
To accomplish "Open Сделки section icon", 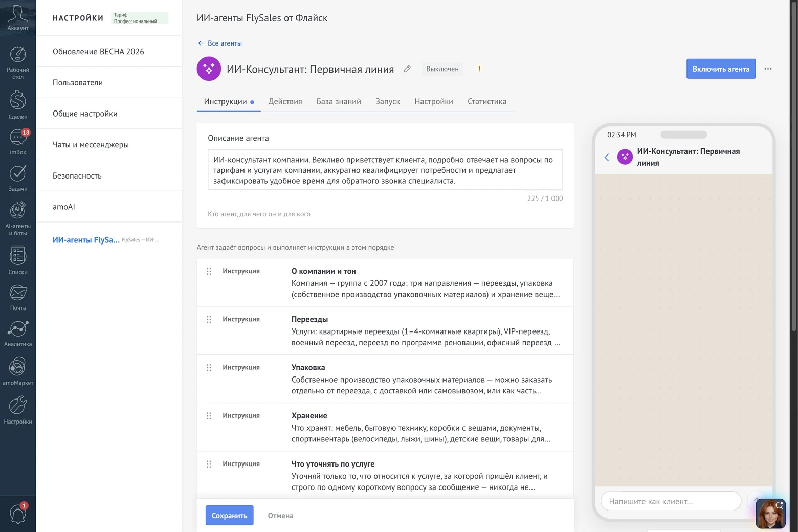I will click(18, 100).
